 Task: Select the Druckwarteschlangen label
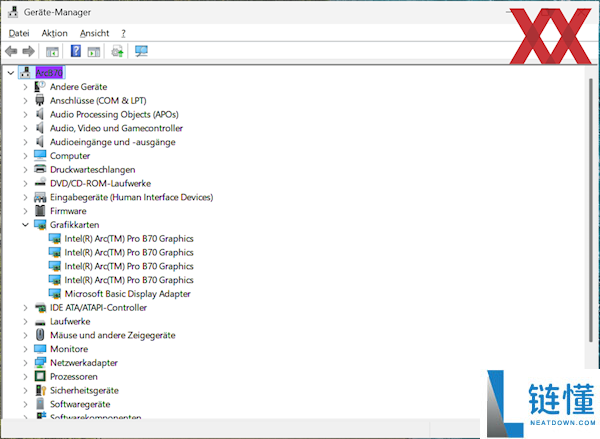click(x=93, y=170)
